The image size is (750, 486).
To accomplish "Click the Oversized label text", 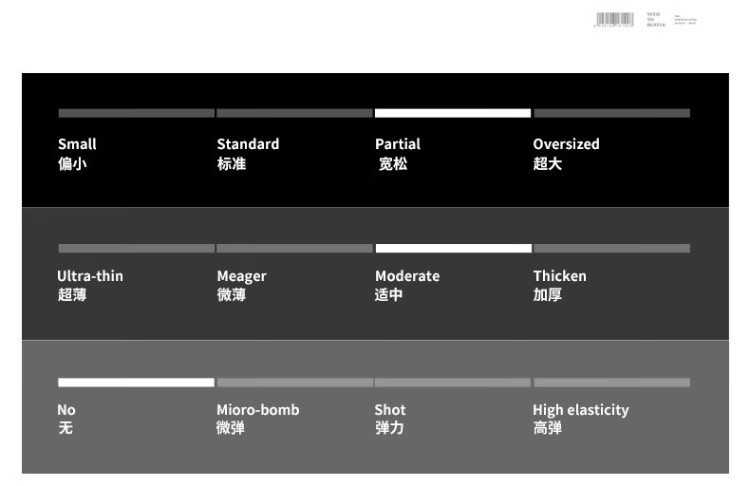I will click(566, 144).
